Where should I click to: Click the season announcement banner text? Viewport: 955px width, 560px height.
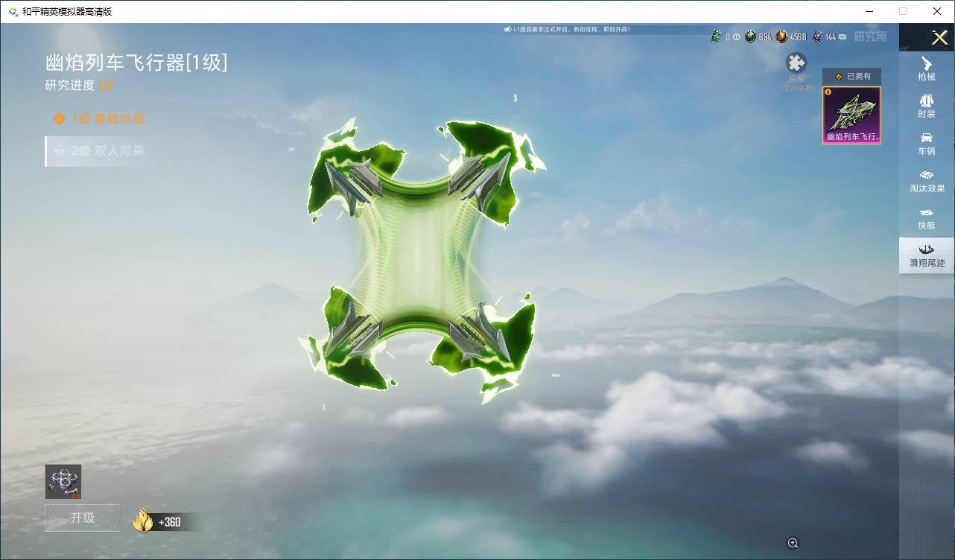[x=571, y=30]
